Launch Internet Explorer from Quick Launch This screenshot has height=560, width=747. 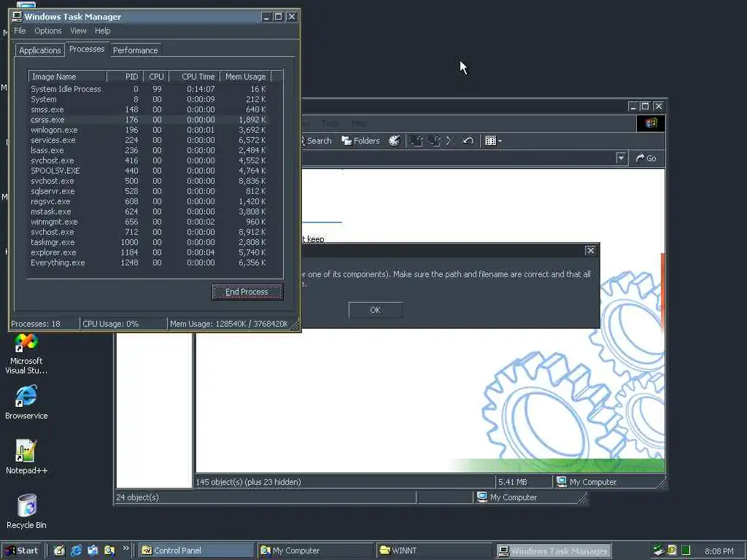pyautogui.click(x=76, y=551)
